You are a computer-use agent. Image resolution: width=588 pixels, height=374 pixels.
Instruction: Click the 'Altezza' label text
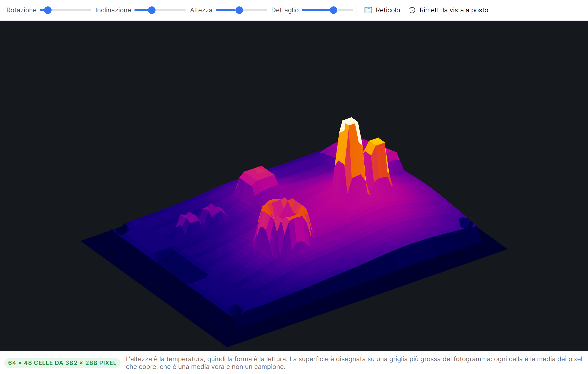tap(201, 10)
